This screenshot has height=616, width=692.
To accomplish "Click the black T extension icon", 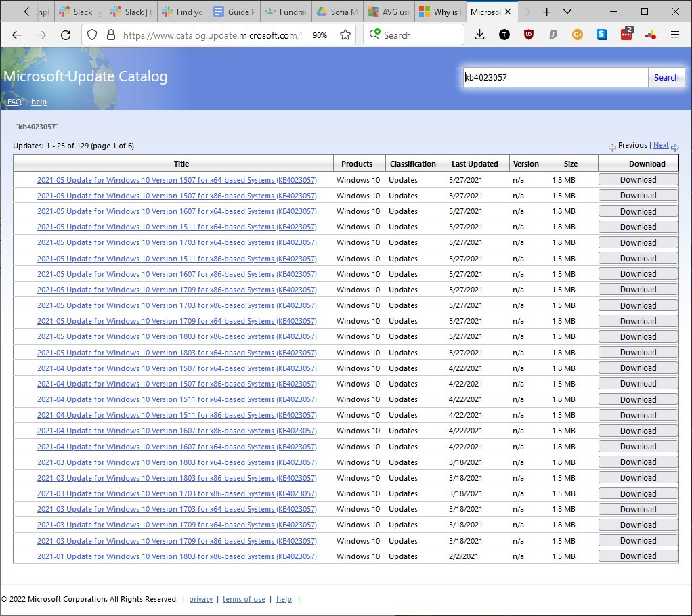I will (x=504, y=35).
